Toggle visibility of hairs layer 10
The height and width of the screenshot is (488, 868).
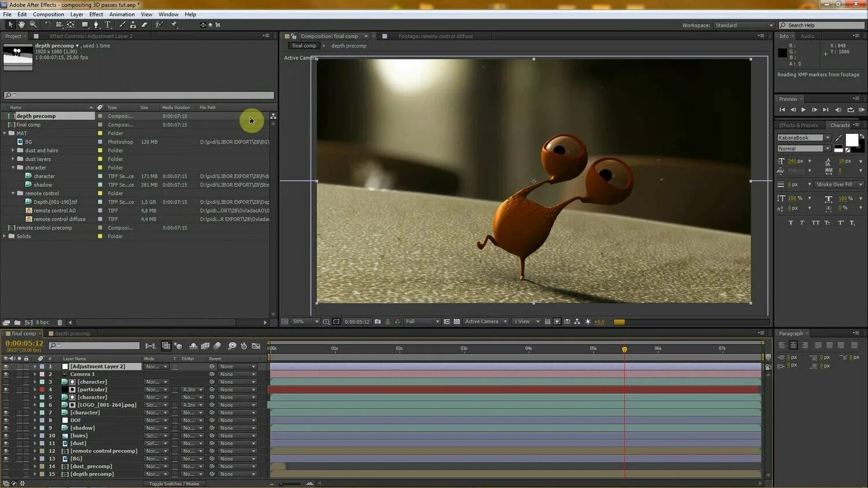[x=6, y=436]
